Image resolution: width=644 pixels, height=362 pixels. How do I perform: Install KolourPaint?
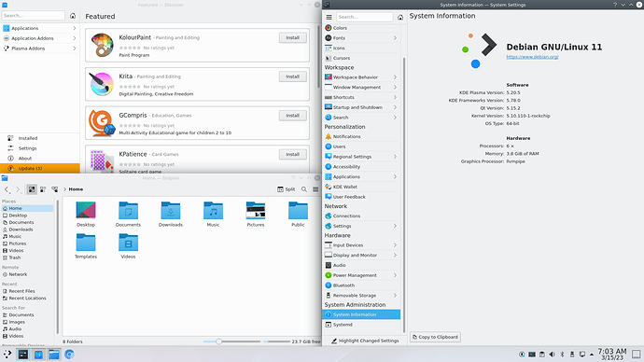[293, 37]
